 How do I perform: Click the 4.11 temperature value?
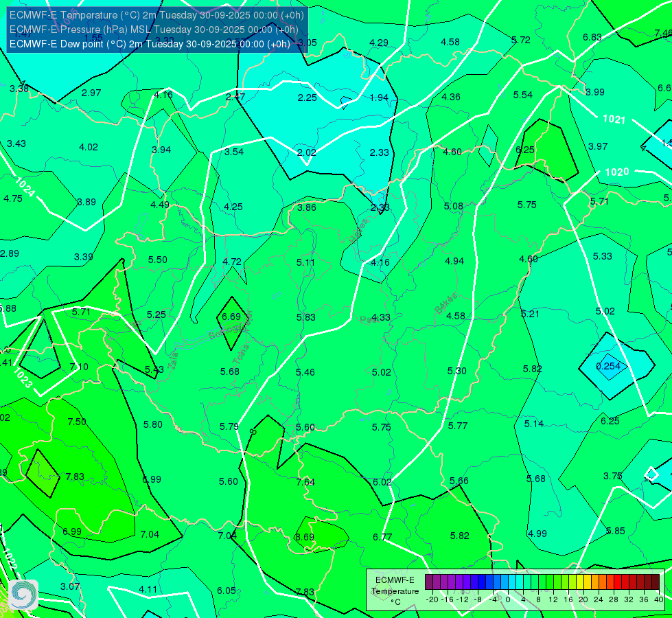[148, 589]
